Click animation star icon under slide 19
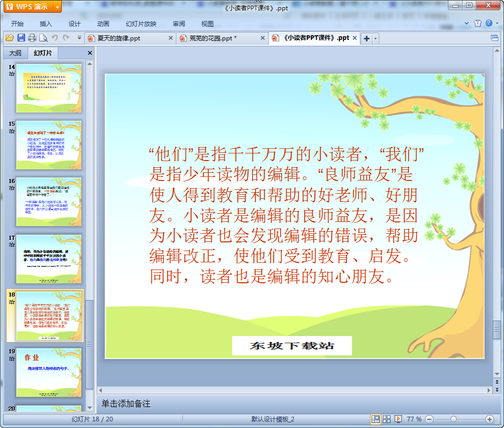This screenshot has width=504, height=428. (12, 359)
